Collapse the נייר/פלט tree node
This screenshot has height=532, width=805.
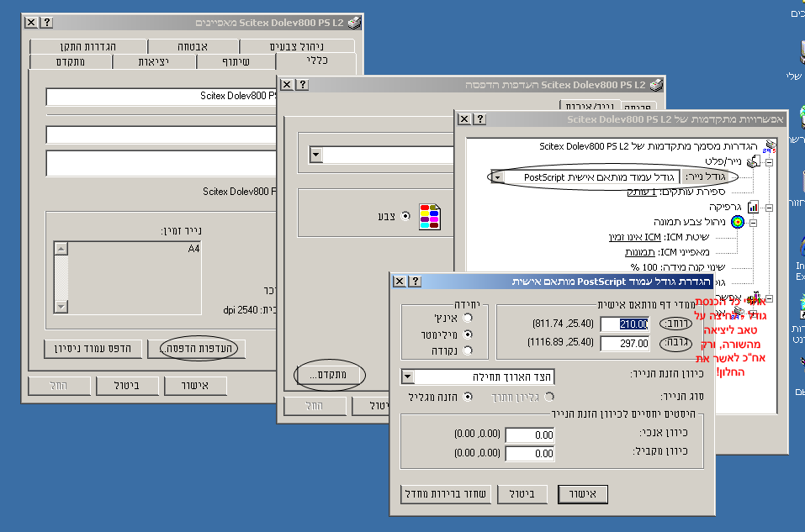pos(770,162)
